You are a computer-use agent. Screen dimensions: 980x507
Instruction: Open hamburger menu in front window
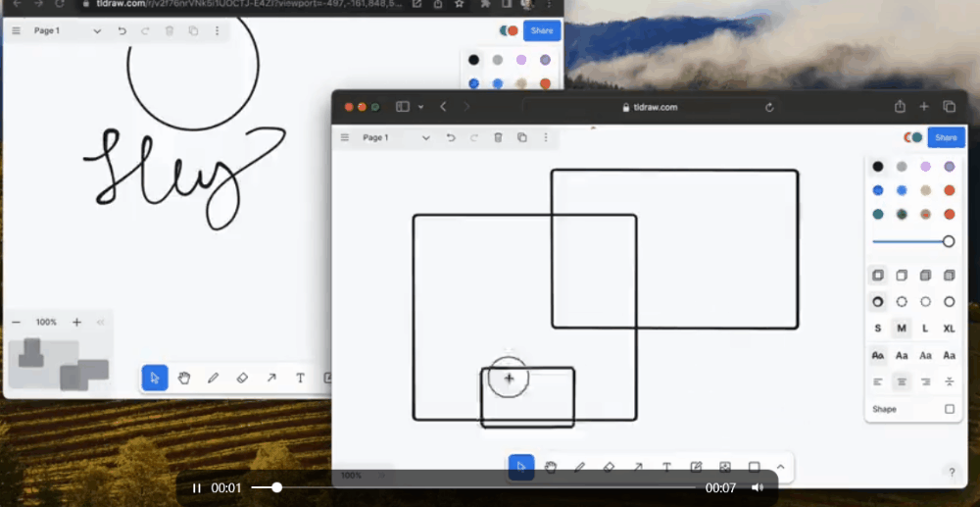344,137
